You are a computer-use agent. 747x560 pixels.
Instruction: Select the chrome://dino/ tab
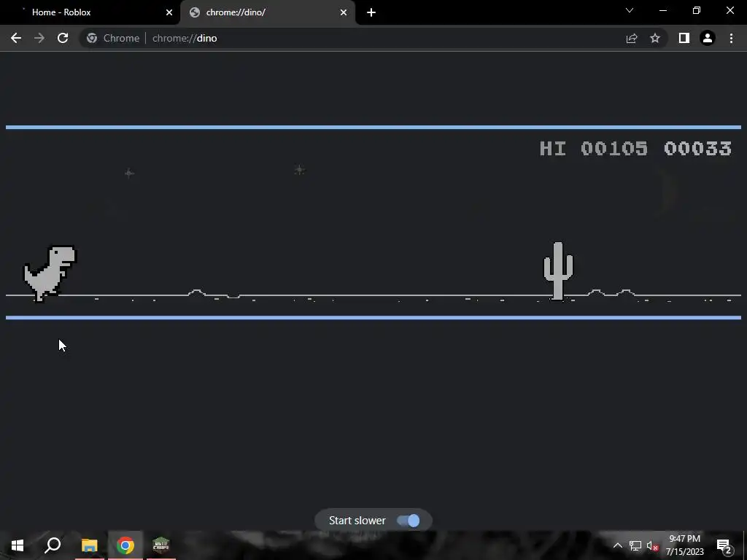[268, 12]
